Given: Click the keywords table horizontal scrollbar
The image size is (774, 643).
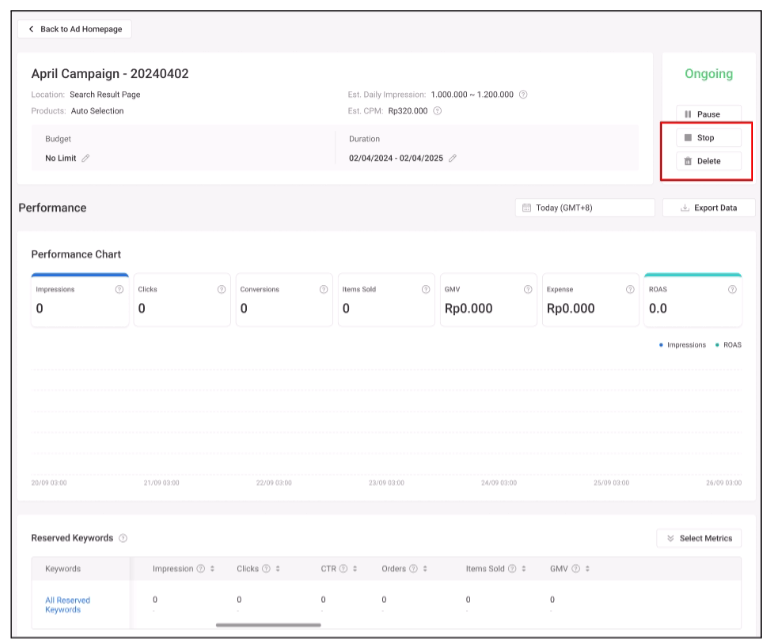Looking at the screenshot, I should pos(268,625).
